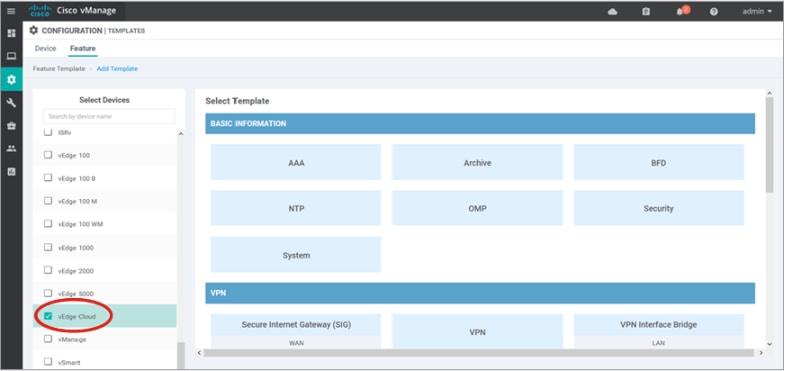This screenshot has width=786, height=371.
Task: Click the device name search field
Action: click(109, 116)
